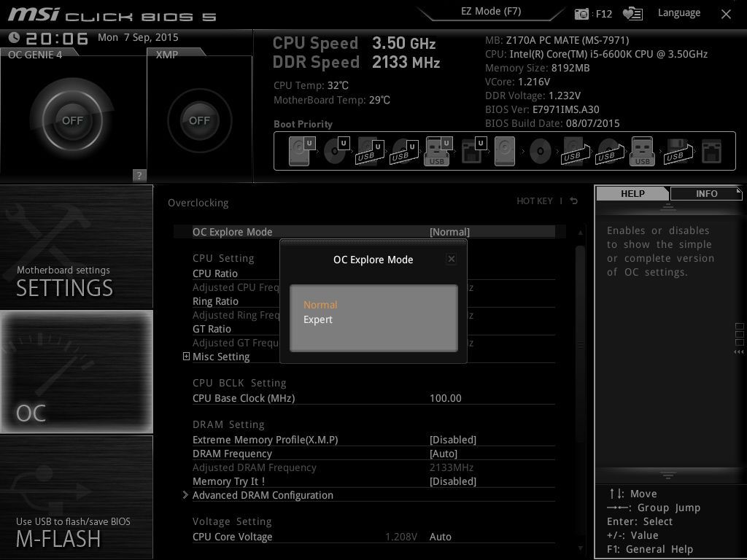Image resolution: width=747 pixels, height=560 pixels.
Task: Expand the Misc Setting plus box
Action: (186, 356)
